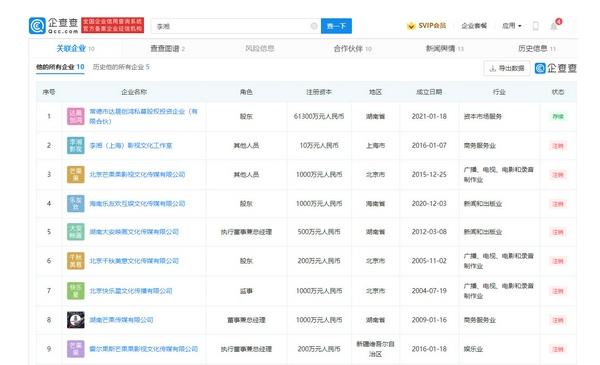Click the green logo of 北京快乐星文化传播

point(75,291)
